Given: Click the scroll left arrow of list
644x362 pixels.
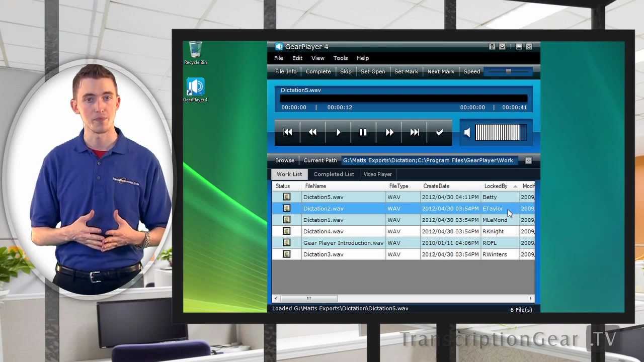Looking at the screenshot, I should point(275,299).
